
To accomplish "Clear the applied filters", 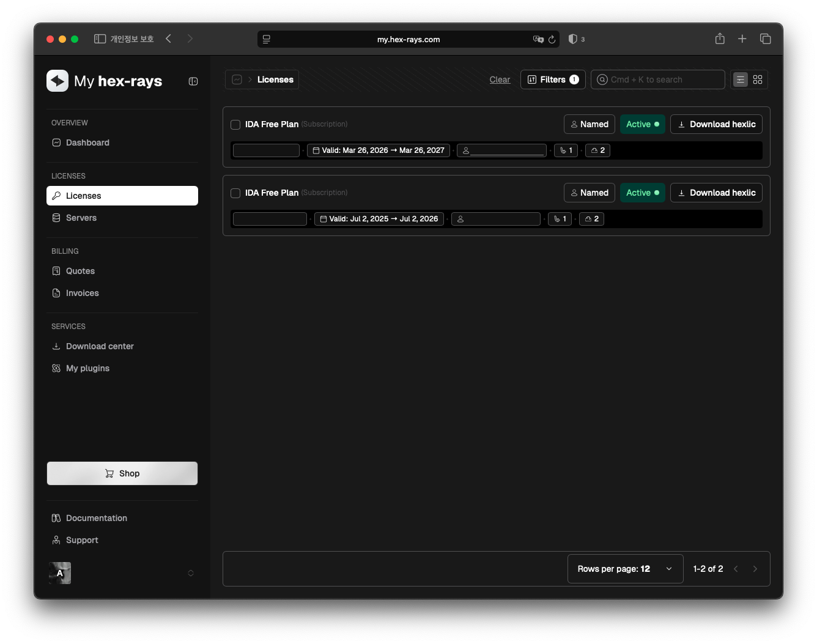I will tap(500, 80).
